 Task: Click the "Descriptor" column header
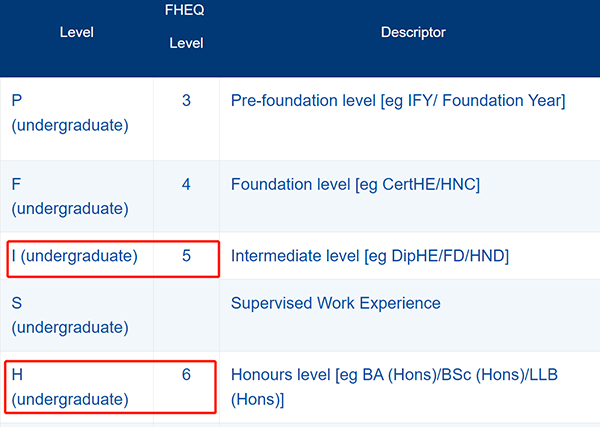pyautogui.click(x=413, y=33)
